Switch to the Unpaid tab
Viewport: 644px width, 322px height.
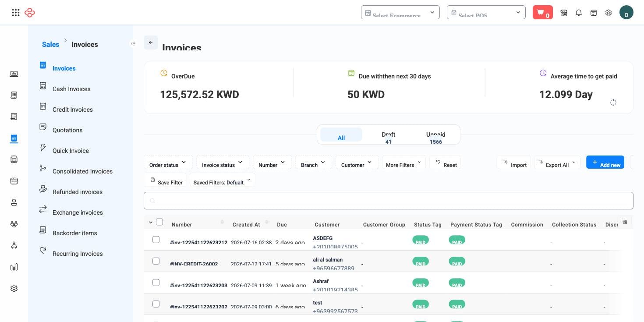pyautogui.click(x=435, y=138)
